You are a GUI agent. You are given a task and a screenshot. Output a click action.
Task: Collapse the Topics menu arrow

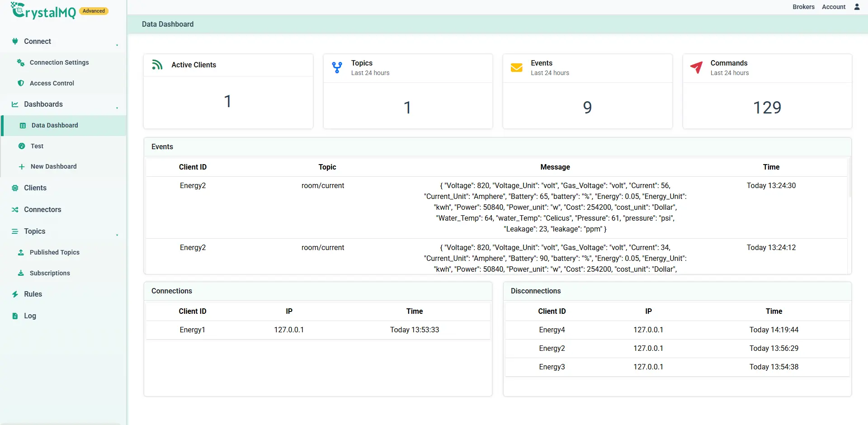(x=117, y=235)
